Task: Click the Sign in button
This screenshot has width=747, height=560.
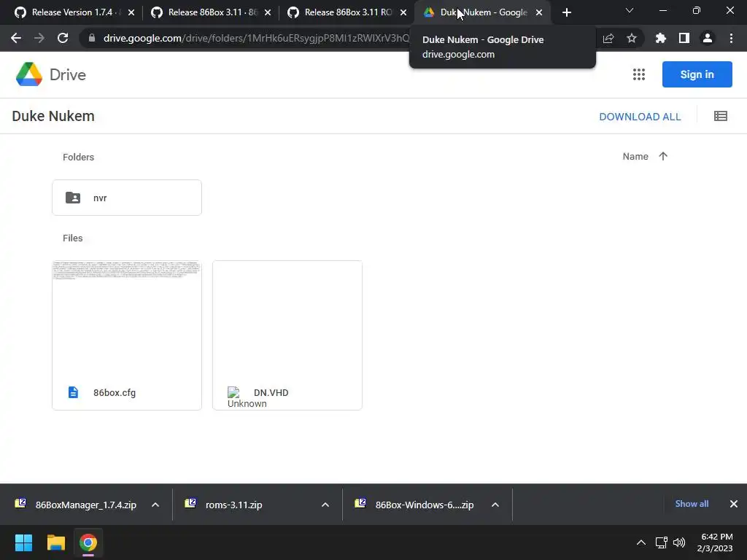Action: point(697,74)
